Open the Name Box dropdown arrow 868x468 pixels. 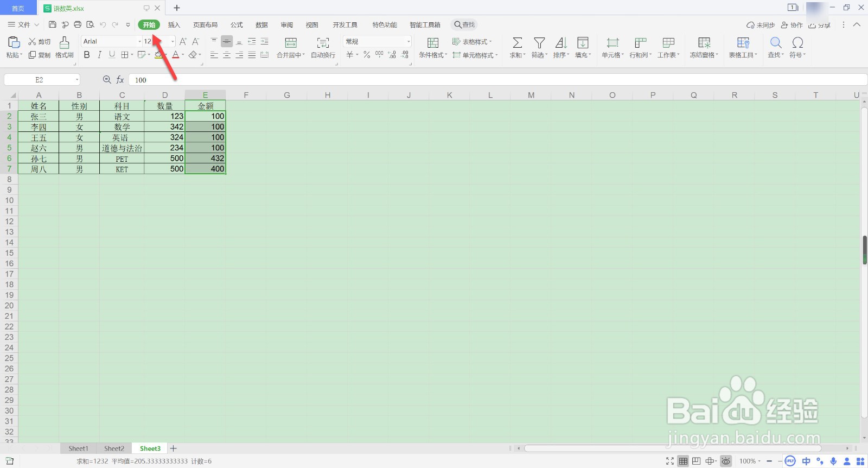pos(76,80)
